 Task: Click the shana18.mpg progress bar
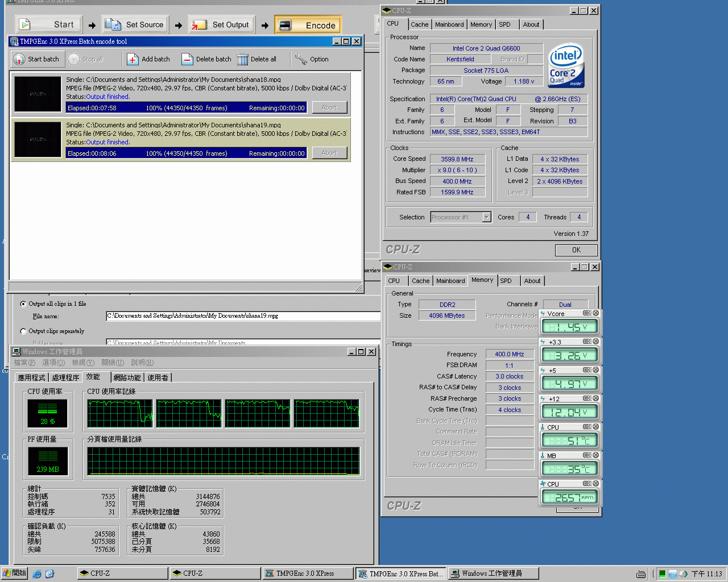pyautogui.click(x=186, y=108)
